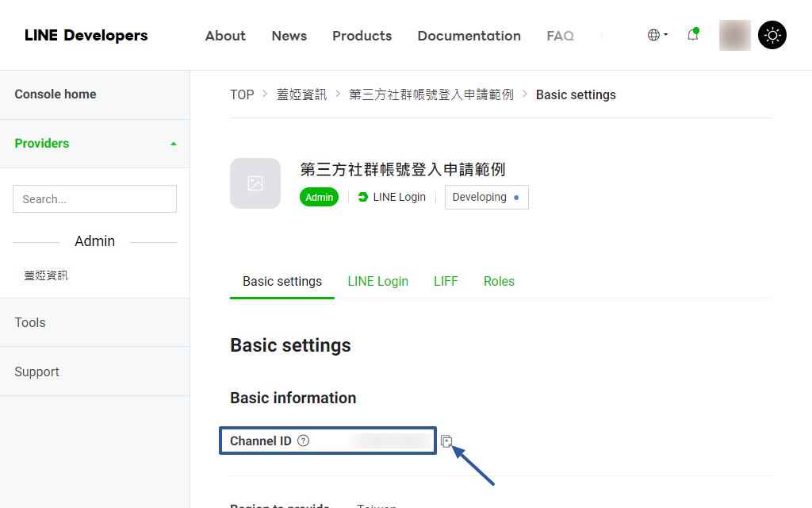Open the blurred user avatar menu
This screenshot has height=508, width=812.
pyautogui.click(x=735, y=35)
